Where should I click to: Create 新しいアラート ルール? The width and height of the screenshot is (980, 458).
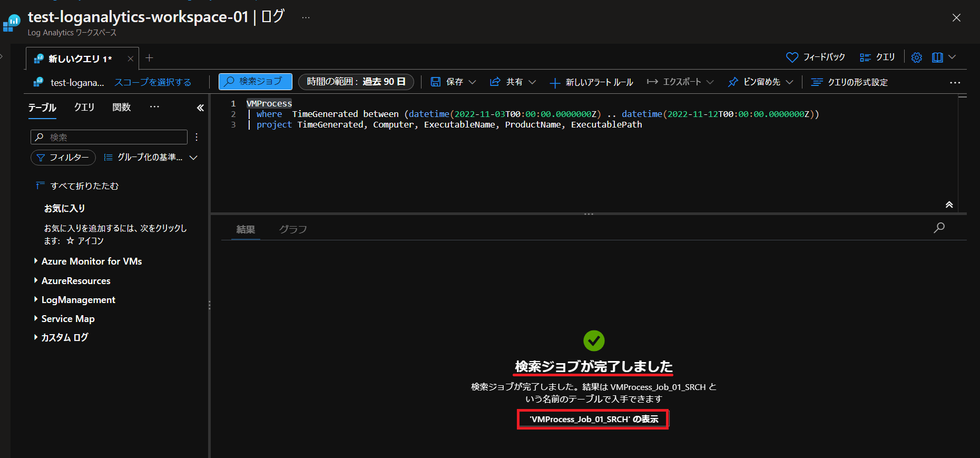tap(591, 82)
